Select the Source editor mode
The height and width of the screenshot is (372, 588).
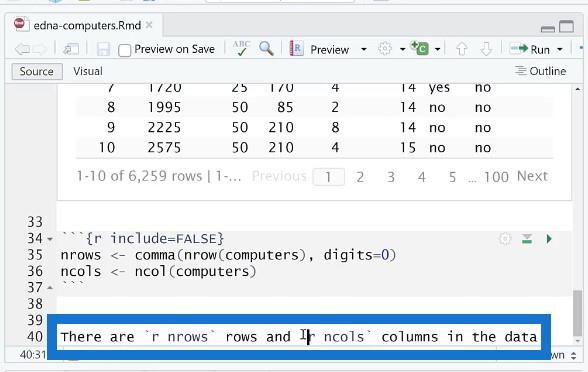pos(37,71)
